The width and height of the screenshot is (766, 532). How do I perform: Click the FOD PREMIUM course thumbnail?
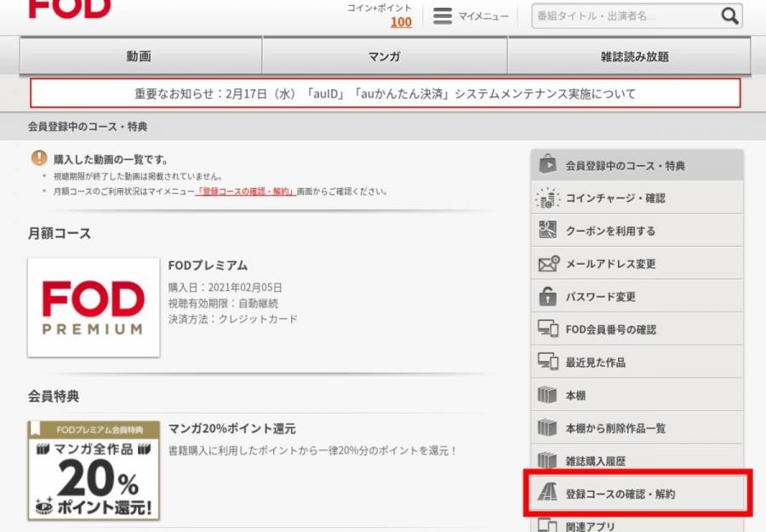coord(94,307)
